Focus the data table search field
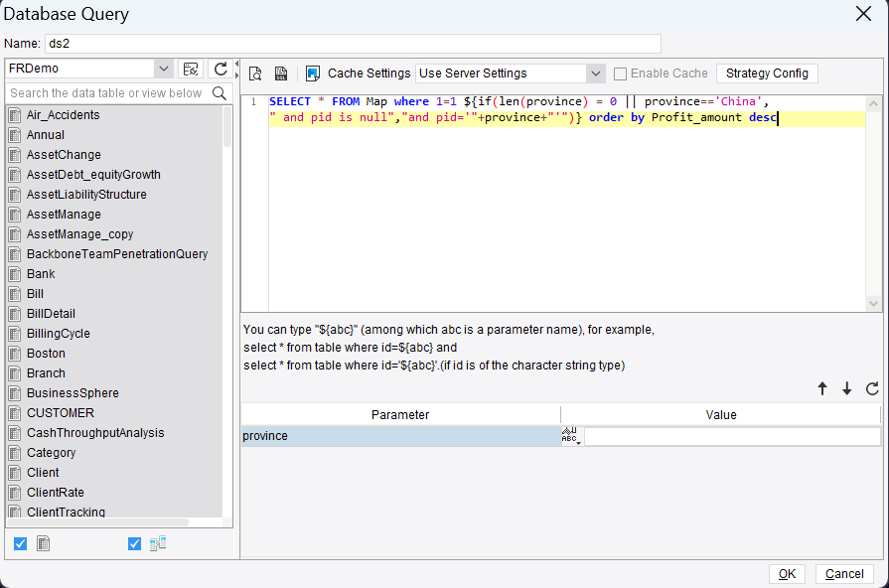Image resolution: width=889 pixels, height=588 pixels. coord(107,93)
